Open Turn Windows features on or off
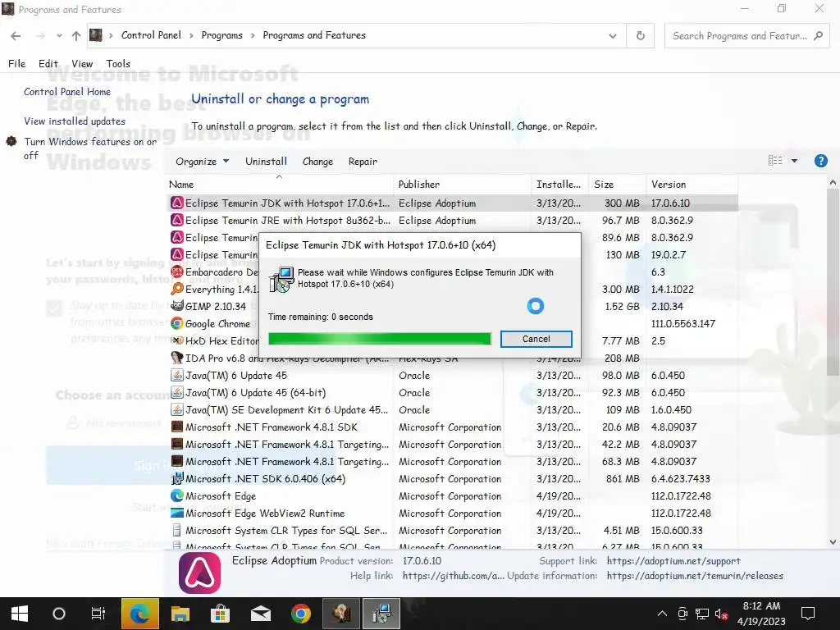840x630 pixels. [x=90, y=148]
